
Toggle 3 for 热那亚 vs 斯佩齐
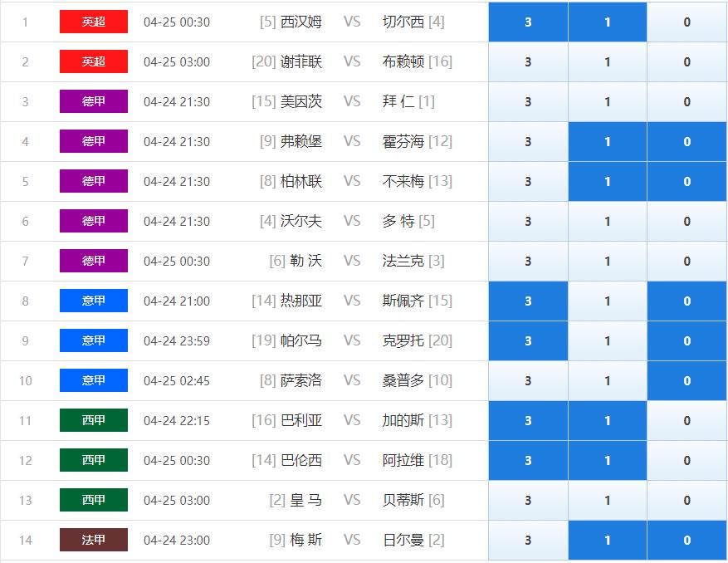click(528, 301)
